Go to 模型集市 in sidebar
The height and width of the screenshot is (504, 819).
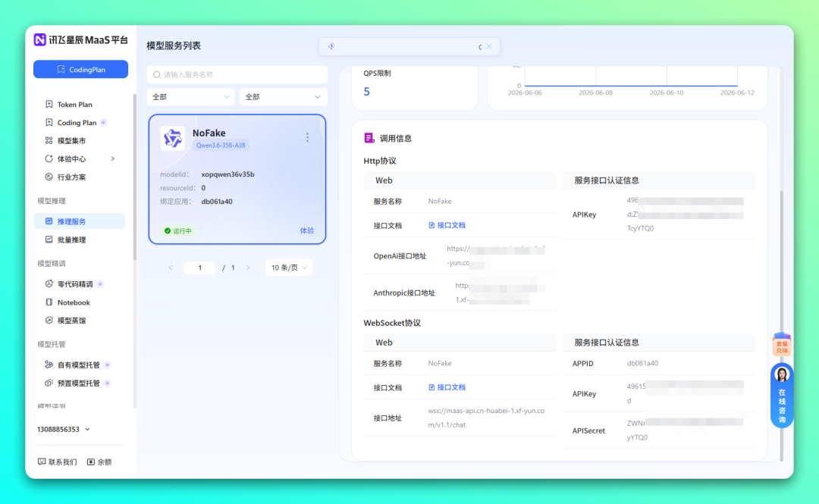coord(71,141)
